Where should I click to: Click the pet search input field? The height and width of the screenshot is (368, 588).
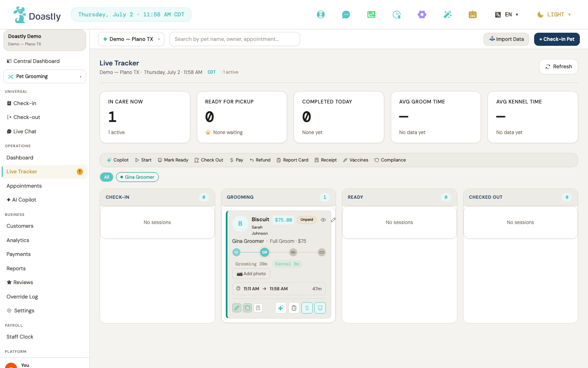pyautogui.click(x=235, y=39)
